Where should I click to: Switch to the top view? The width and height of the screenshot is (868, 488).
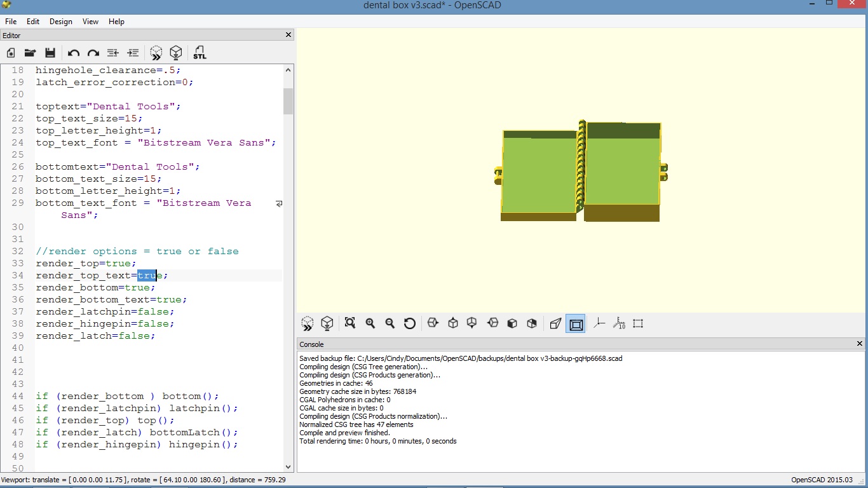[x=453, y=323]
